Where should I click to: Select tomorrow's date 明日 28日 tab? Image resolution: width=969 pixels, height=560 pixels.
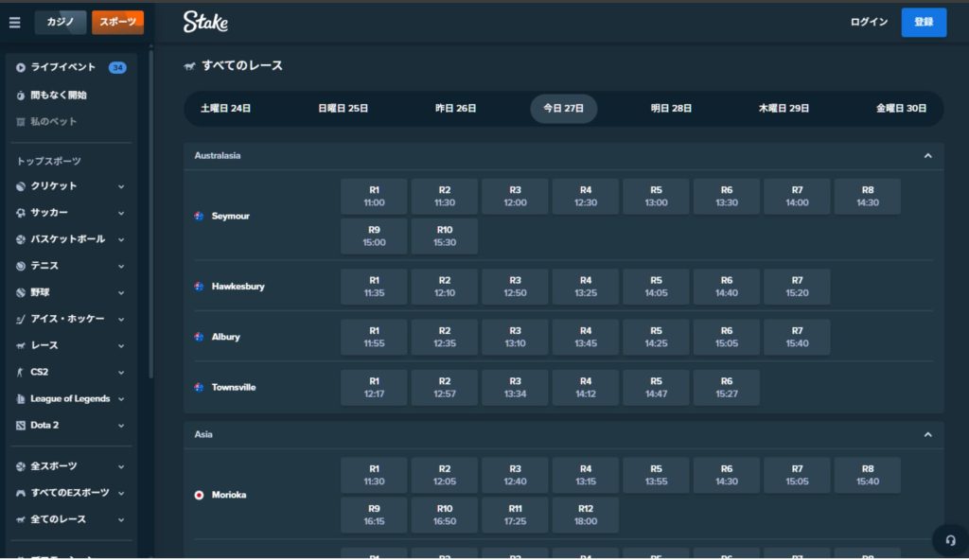672,109
